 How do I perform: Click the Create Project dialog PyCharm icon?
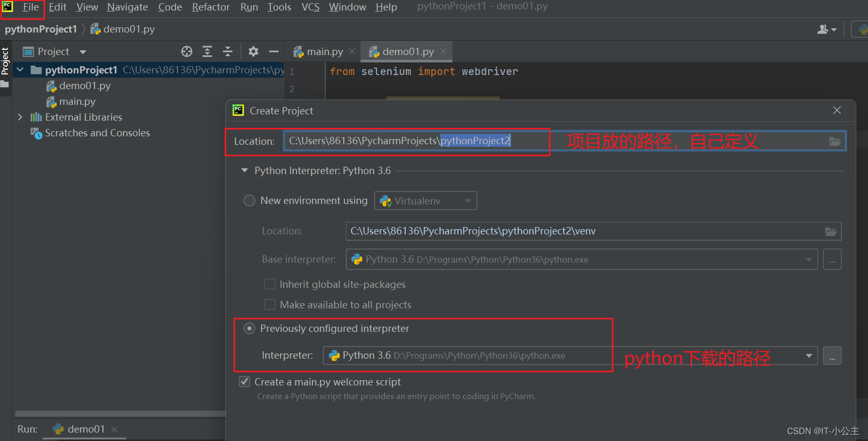coord(238,110)
